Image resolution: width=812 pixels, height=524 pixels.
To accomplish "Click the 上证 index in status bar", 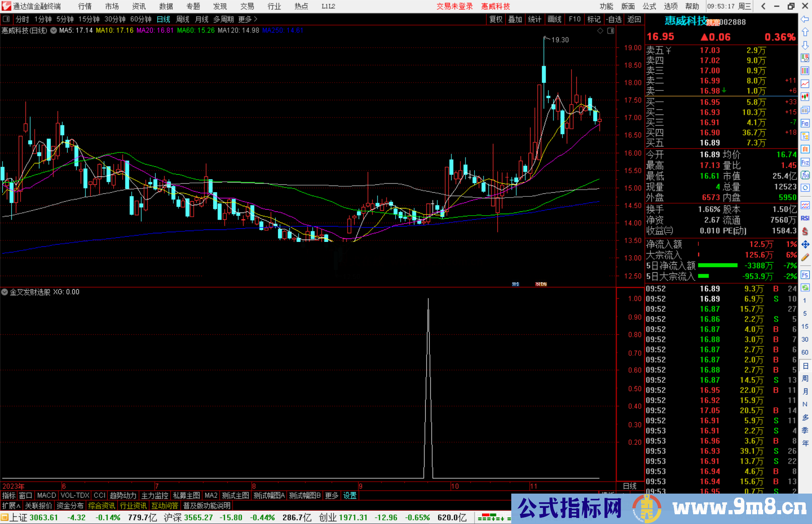I will tap(18, 518).
